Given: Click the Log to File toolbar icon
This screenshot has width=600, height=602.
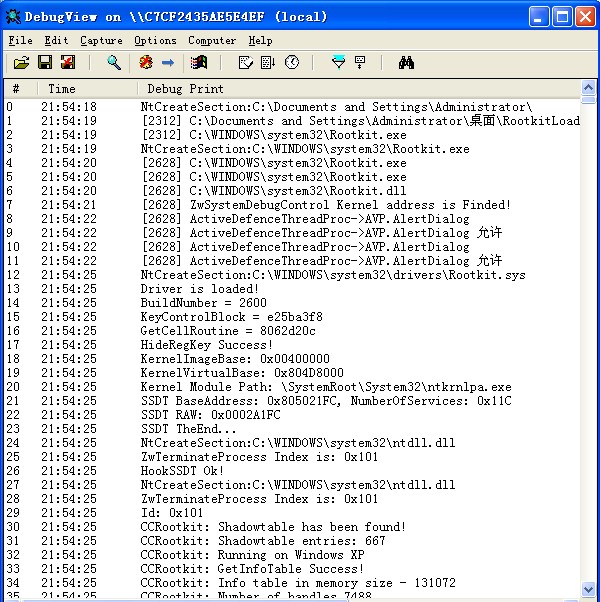Looking at the screenshot, I should click(68, 62).
